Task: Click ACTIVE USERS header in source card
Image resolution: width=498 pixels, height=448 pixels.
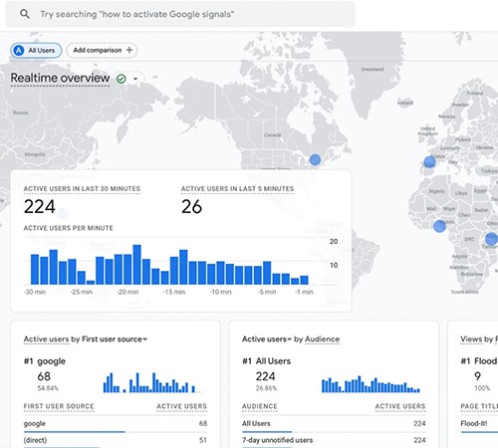Action: (x=181, y=406)
